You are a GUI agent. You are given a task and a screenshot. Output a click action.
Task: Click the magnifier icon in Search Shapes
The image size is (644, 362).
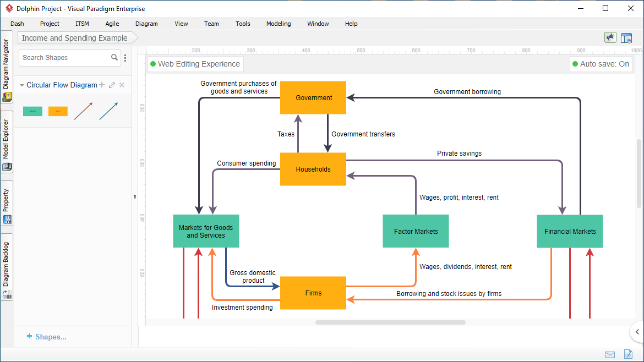tap(114, 57)
